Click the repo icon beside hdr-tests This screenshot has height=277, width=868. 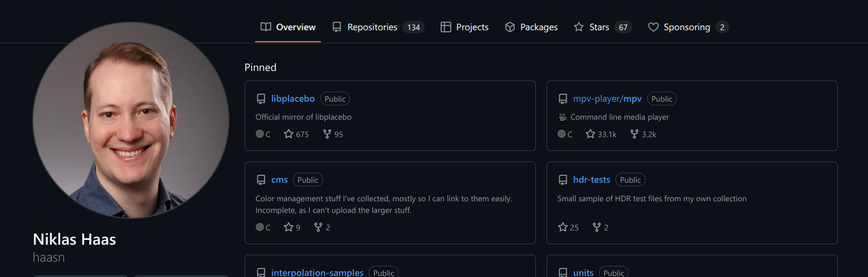tap(563, 180)
